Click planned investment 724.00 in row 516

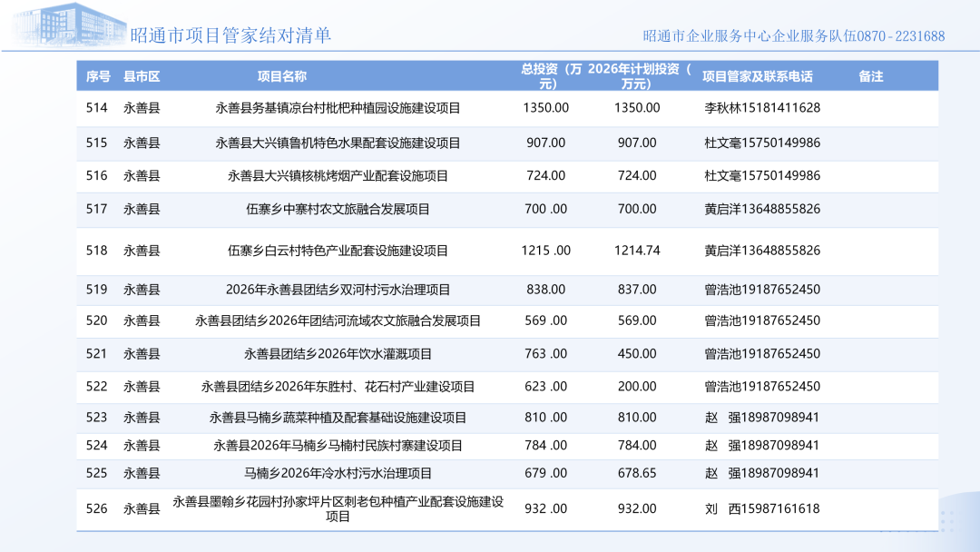(x=637, y=175)
